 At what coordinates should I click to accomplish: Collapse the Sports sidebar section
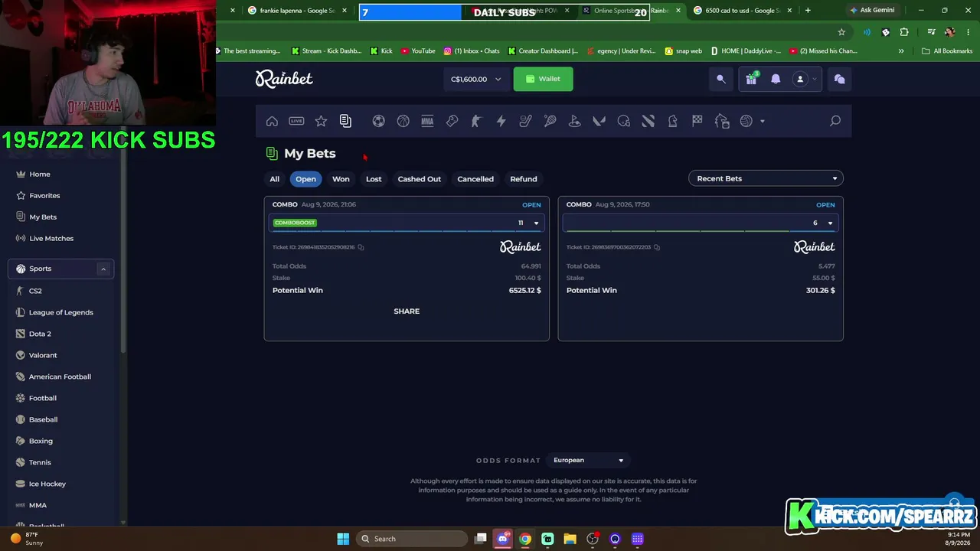pyautogui.click(x=103, y=269)
